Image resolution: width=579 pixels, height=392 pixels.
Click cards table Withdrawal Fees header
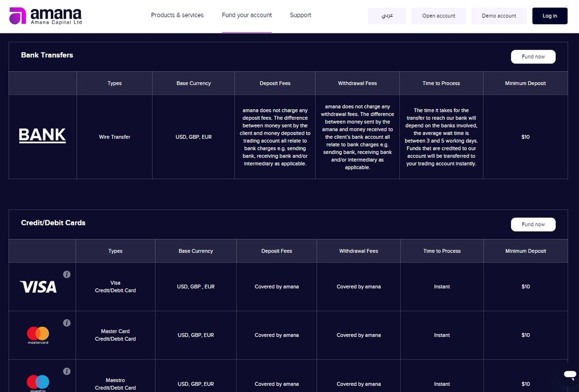pos(359,251)
